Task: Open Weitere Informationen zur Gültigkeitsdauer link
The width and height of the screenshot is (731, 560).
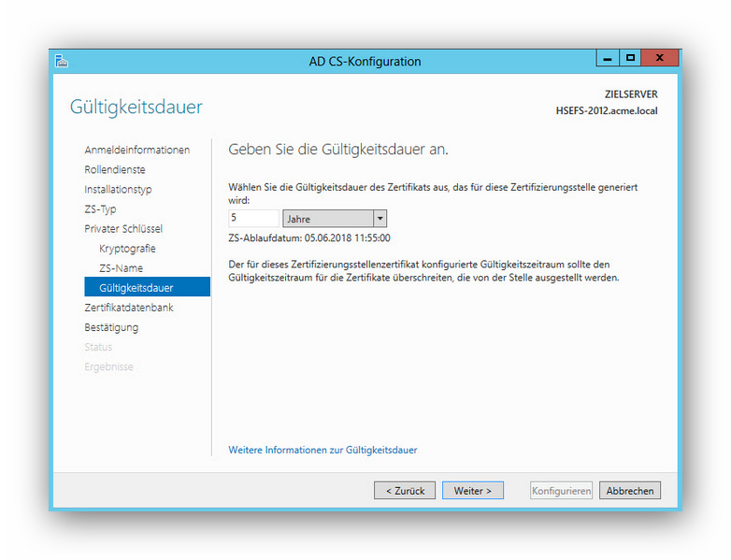Action: tap(322, 450)
